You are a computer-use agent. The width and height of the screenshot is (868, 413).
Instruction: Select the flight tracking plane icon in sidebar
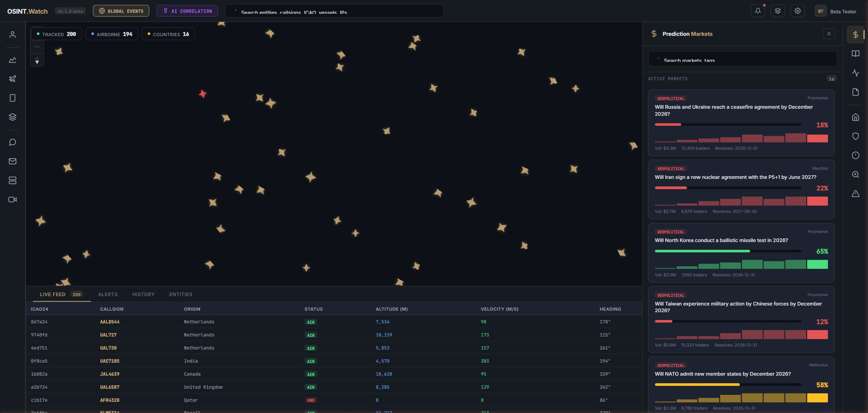[12, 79]
